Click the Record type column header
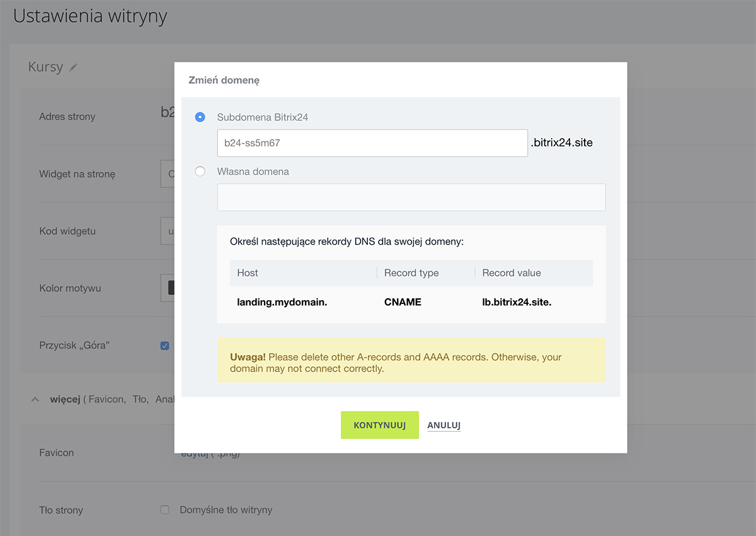The height and width of the screenshot is (536, 756). click(411, 273)
